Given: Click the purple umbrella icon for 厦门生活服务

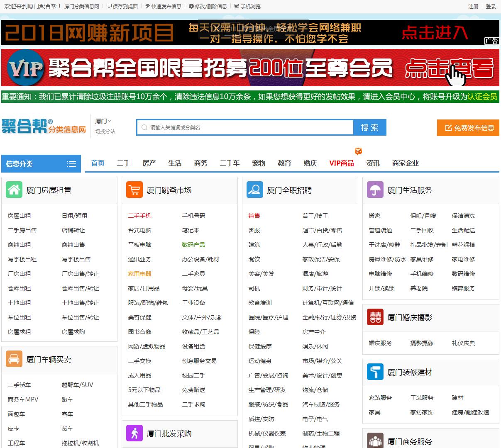Looking at the screenshot, I should (375, 190).
